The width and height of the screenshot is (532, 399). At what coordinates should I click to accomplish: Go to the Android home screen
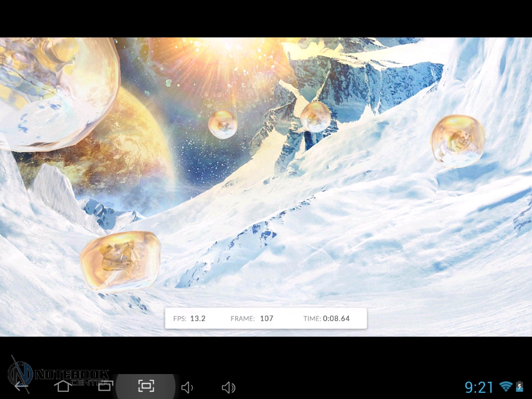(x=63, y=386)
